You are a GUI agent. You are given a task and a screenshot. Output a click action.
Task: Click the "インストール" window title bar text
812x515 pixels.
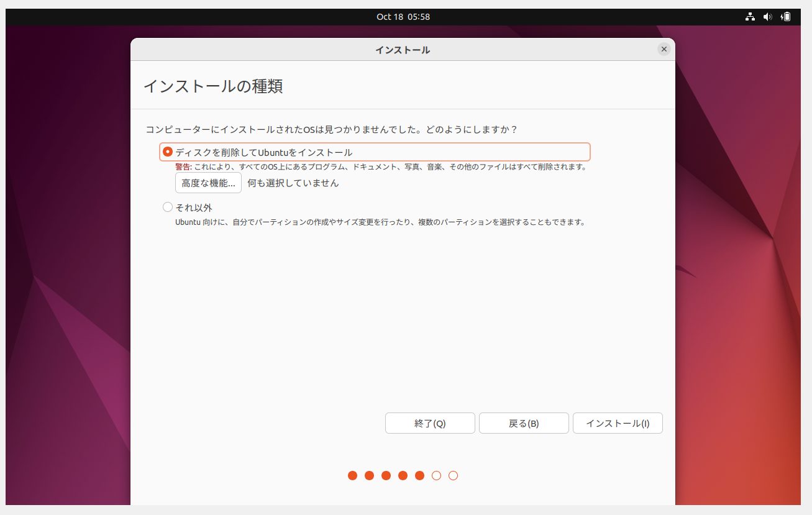pos(403,50)
